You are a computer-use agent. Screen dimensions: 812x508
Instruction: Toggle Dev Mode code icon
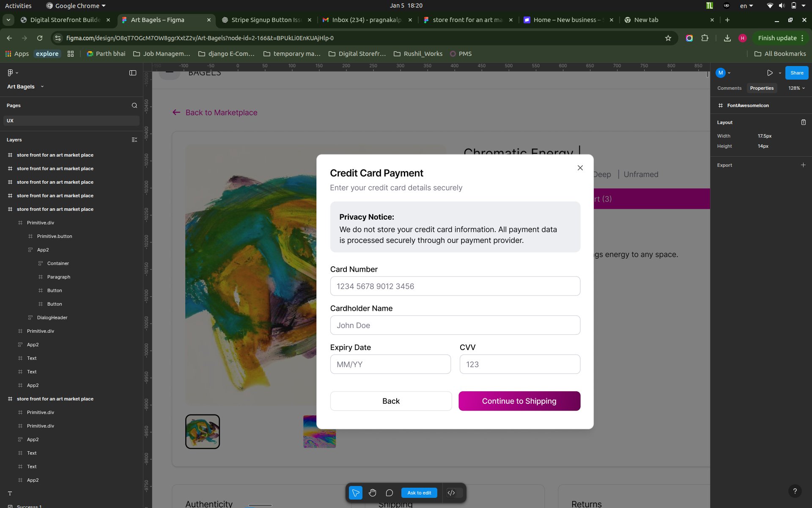click(451, 493)
